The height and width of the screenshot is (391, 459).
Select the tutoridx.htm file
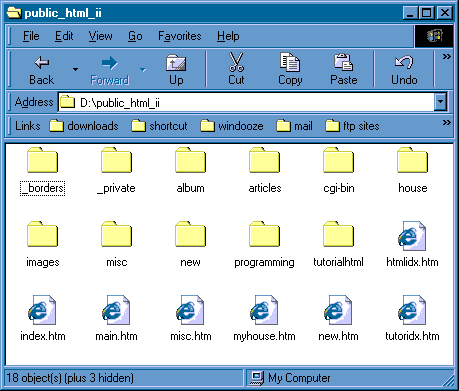(413, 319)
